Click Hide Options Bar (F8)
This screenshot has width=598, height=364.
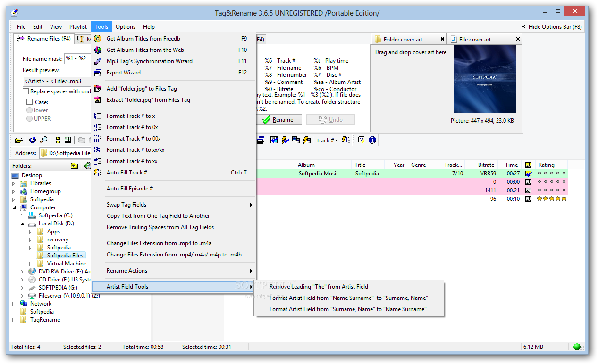(x=552, y=27)
